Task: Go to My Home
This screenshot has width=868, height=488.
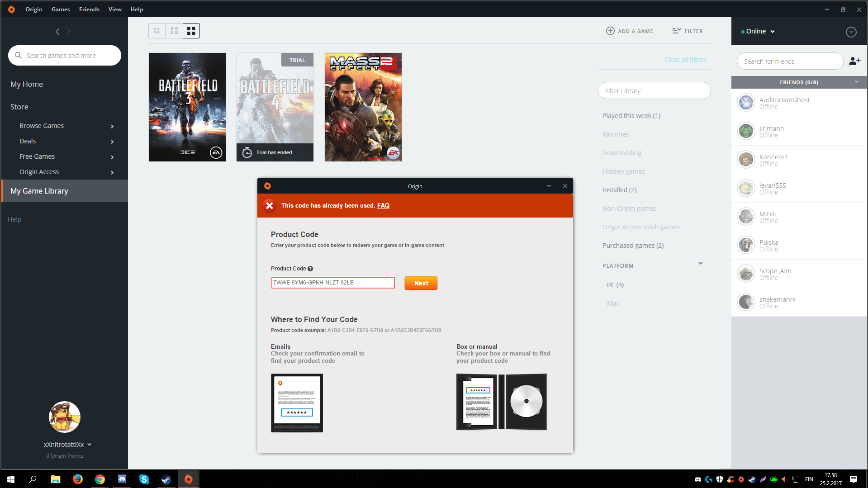Action: click(x=27, y=84)
